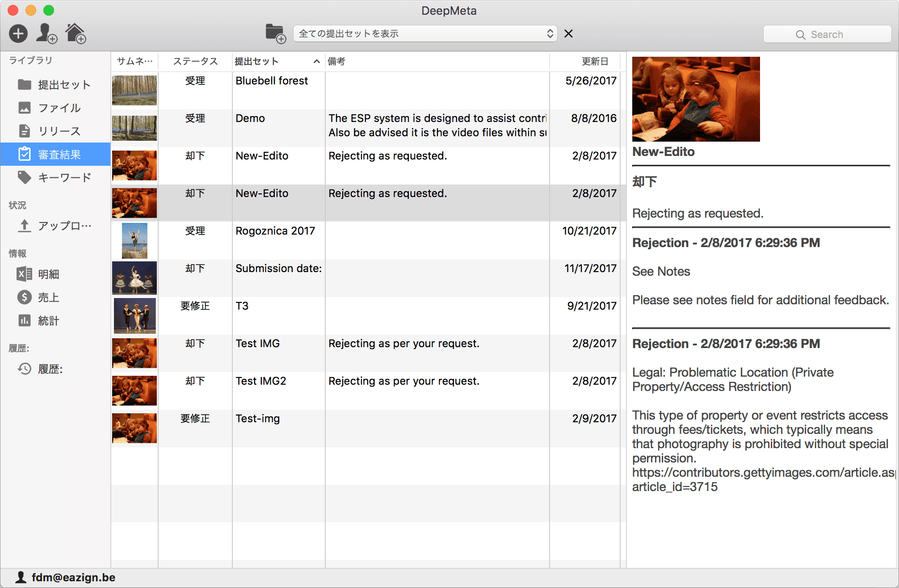Select 審査結果 in the sidebar
The image size is (899, 588).
click(55, 154)
